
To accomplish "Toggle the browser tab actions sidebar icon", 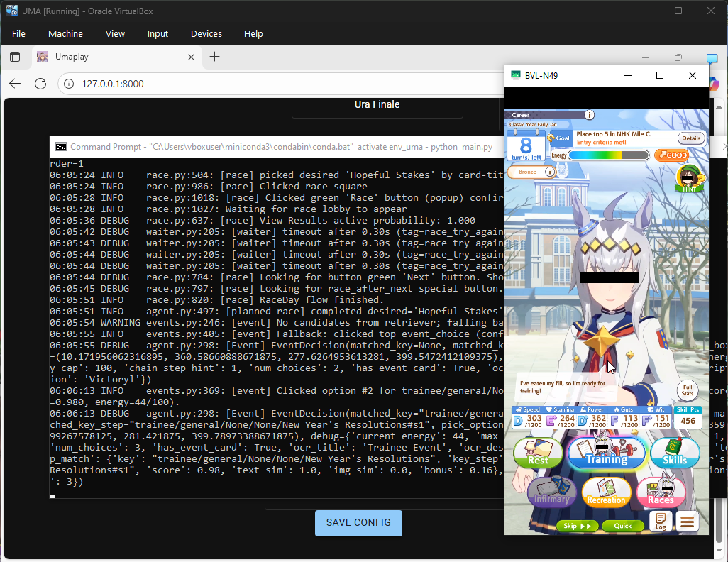I will click(15, 57).
